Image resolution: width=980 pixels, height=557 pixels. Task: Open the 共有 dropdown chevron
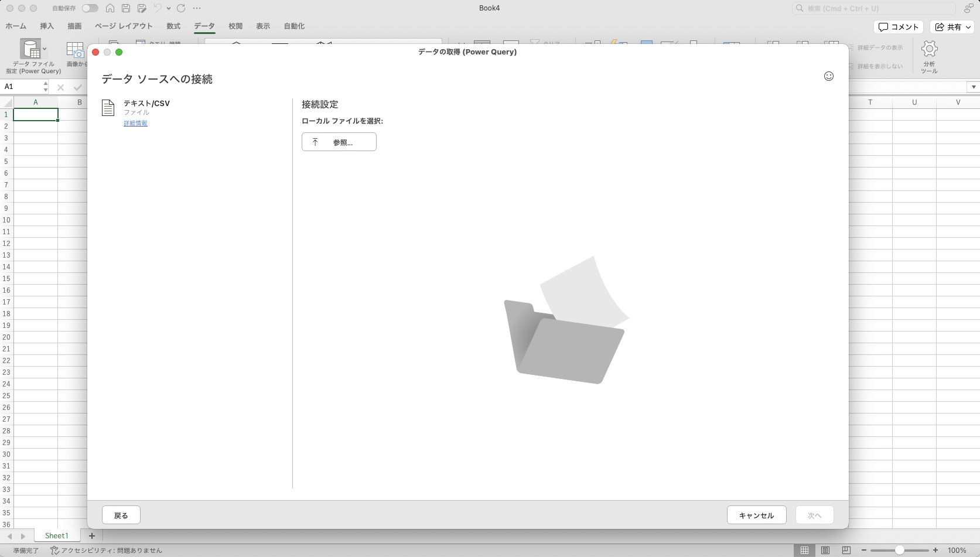pos(968,27)
